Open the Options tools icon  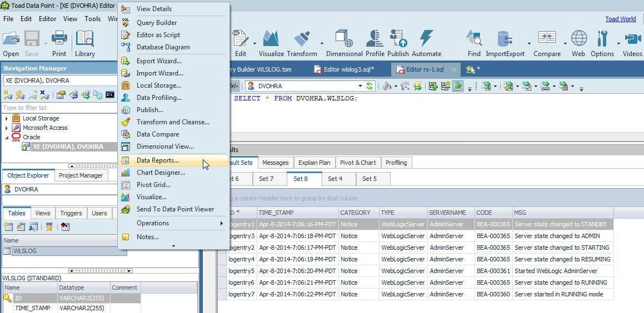click(602, 39)
